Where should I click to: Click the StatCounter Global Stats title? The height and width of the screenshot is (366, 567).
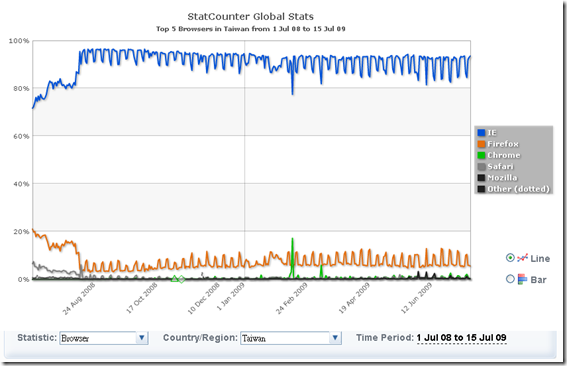point(251,16)
